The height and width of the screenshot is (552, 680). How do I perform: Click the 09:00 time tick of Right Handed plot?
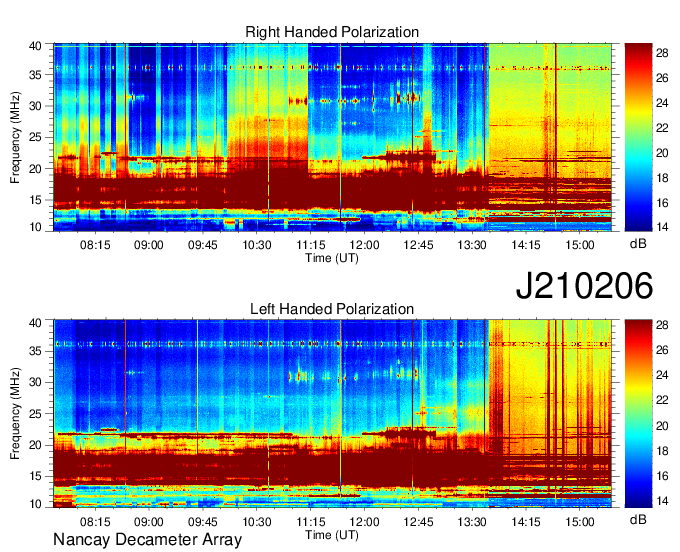(x=149, y=245)
